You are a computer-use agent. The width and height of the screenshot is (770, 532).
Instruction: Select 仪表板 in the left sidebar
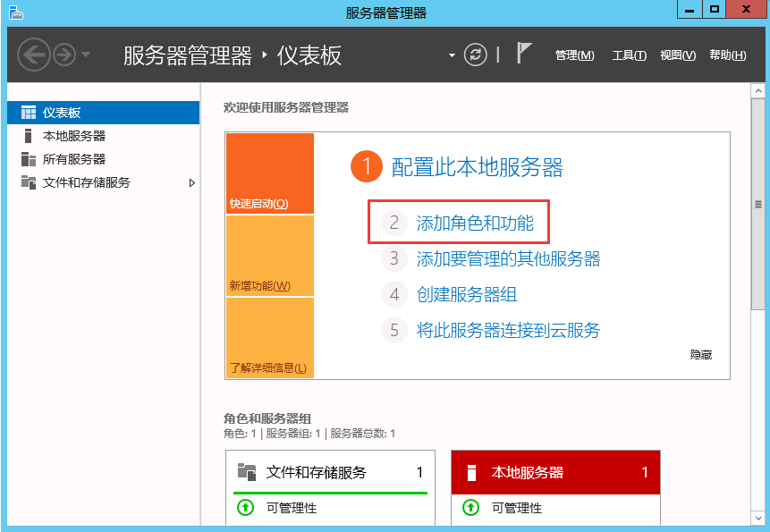click(62, 113)
